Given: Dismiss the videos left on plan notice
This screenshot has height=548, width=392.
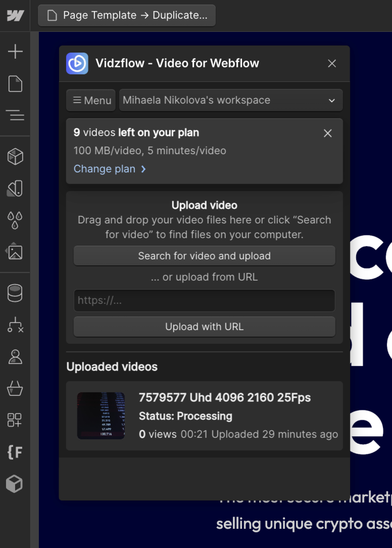Looking at the screenshot, I should (x=328, y=133).
